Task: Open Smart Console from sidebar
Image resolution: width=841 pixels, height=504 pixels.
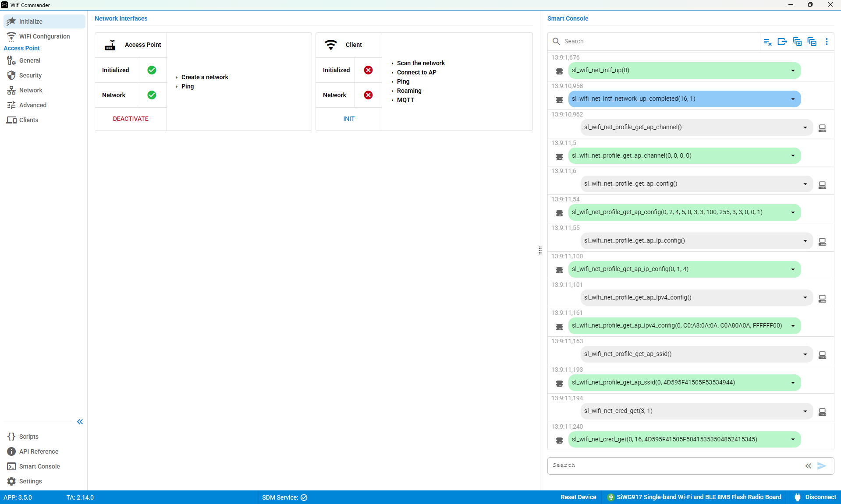Action: tap(44, 466)
